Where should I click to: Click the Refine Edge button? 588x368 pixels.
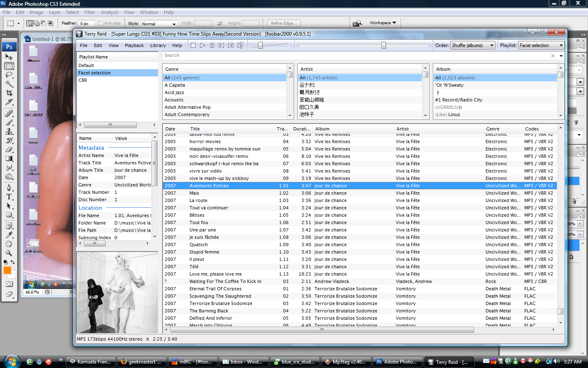[284, 23]
